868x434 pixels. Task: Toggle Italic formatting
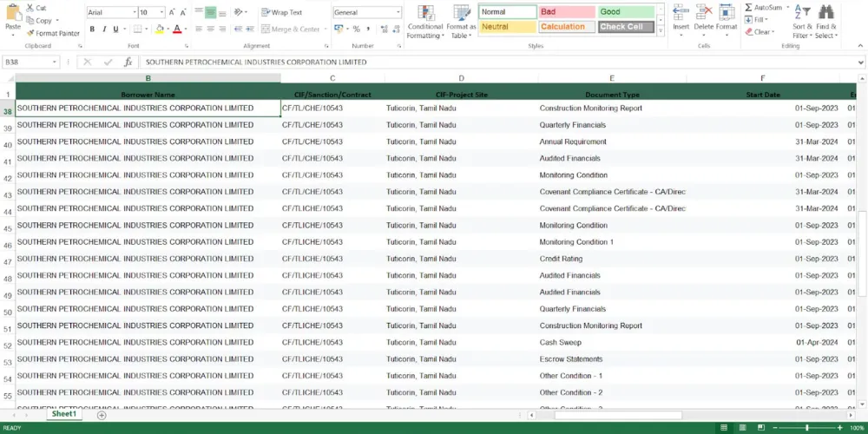103,29
